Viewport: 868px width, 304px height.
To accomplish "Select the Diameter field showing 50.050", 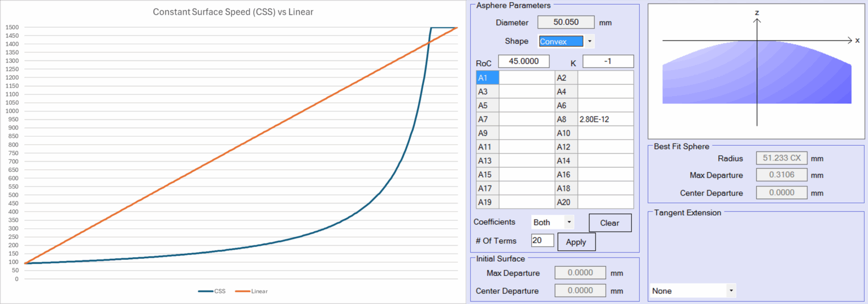I will click(x=566, y=23).
